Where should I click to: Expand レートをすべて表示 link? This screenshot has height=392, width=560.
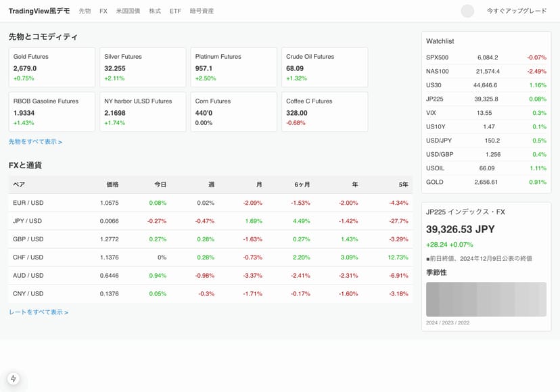coord(39,312)
